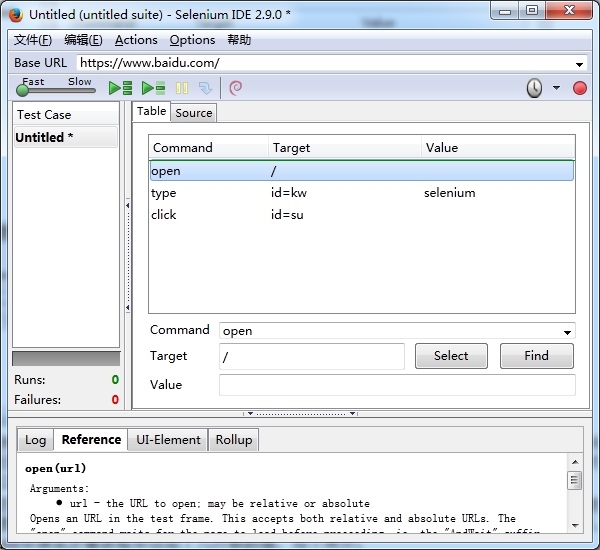Open the Actions menu

pos(136,40)
